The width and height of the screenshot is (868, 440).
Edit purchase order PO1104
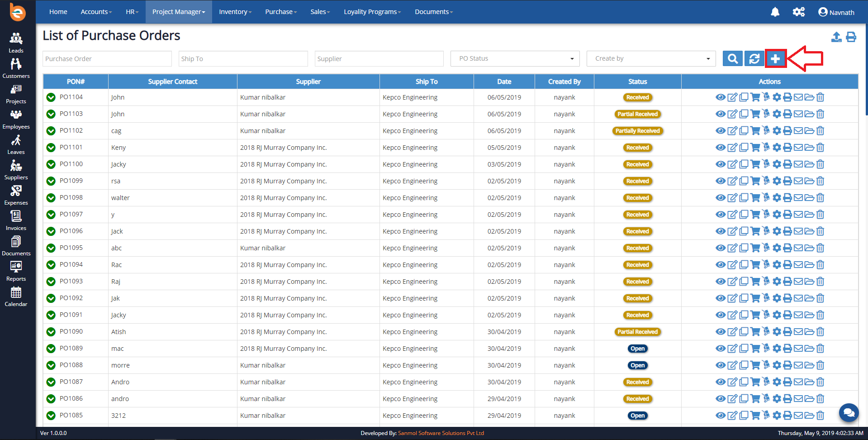point(732,97)
